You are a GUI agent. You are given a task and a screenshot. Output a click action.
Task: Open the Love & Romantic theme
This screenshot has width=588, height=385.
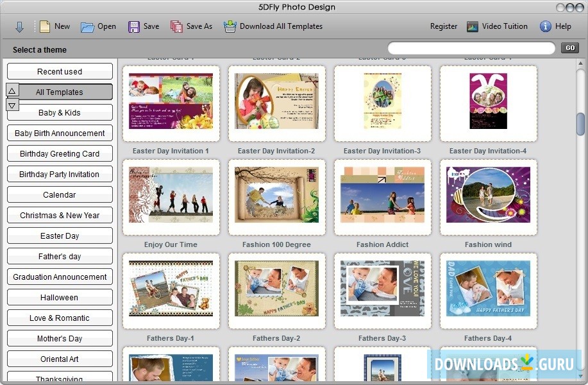click(60, 318)
